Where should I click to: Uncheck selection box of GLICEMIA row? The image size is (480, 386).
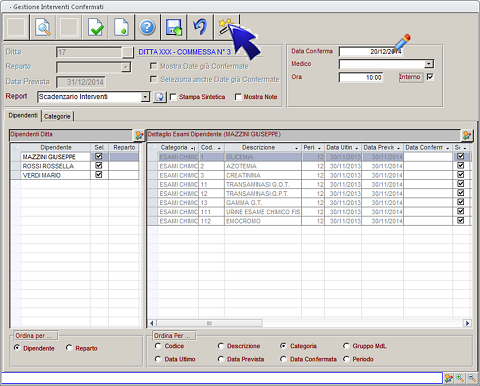tap(461, 156)
